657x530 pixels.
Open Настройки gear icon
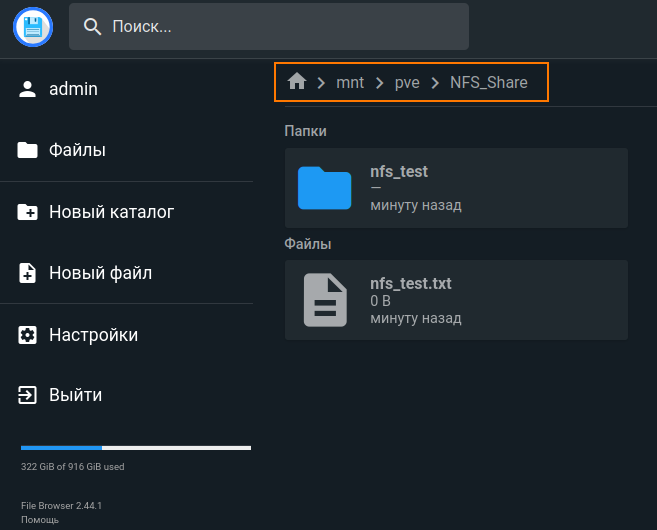coord(28,335)
